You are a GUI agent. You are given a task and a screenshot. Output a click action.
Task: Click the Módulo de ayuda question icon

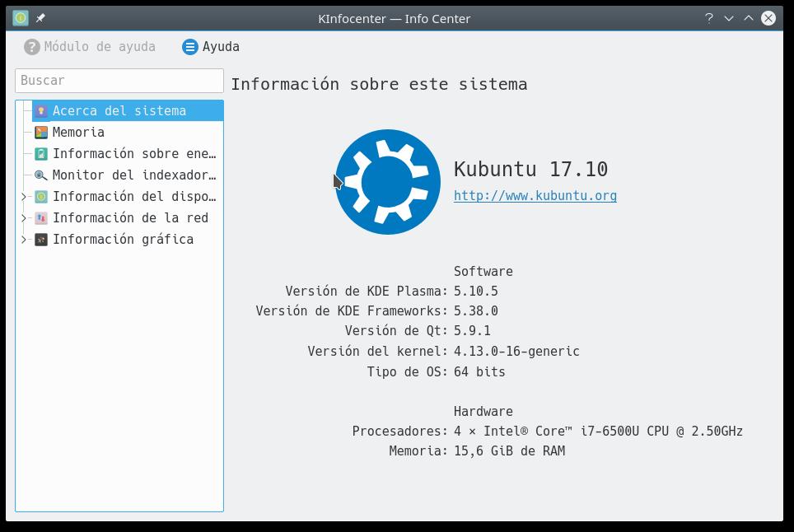pos(31,47)
